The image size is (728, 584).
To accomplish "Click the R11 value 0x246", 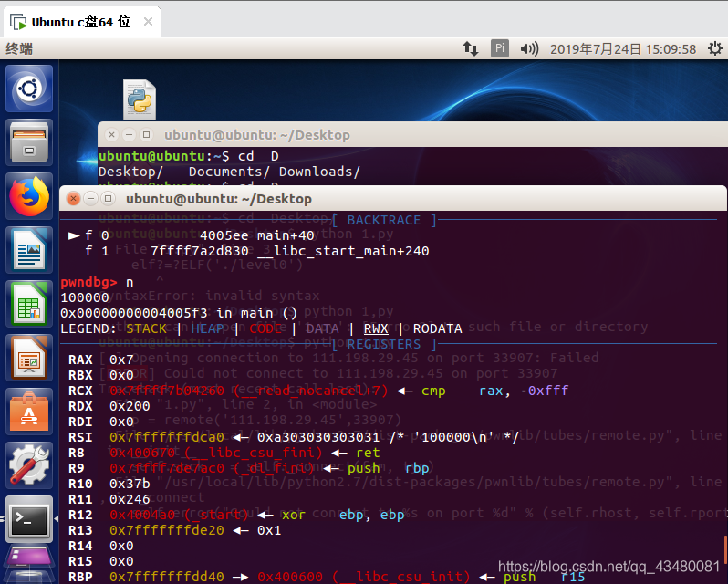I will pos(130,499).
